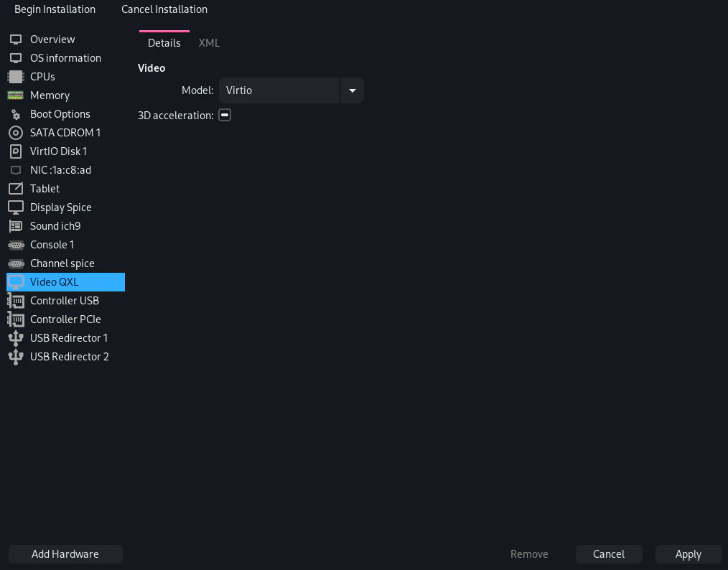Switch to the XML tab
728x570 pixels.
coord(209,43)
